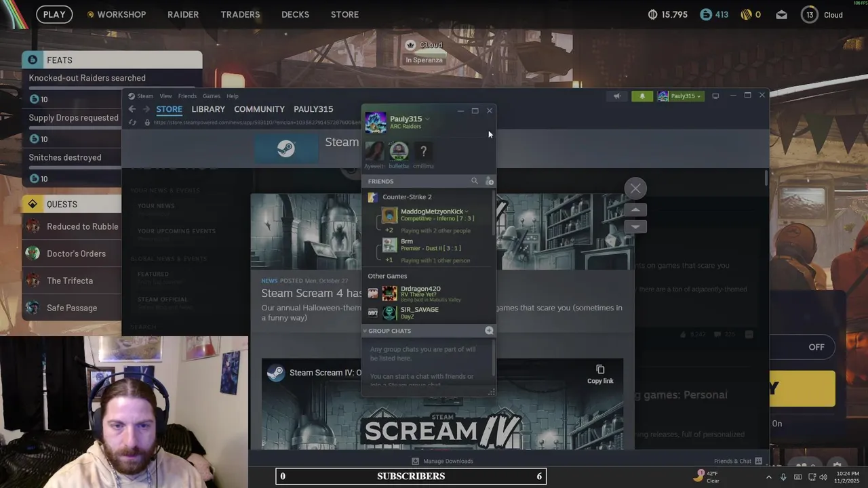Open the Windows weather widget
This screenshot has width=868, height=488.
(x=707, y=476)
